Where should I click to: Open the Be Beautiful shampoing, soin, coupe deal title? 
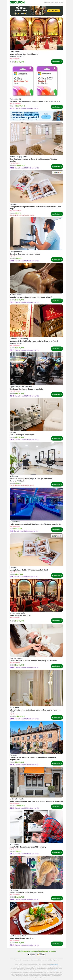[x=31, y=479]
